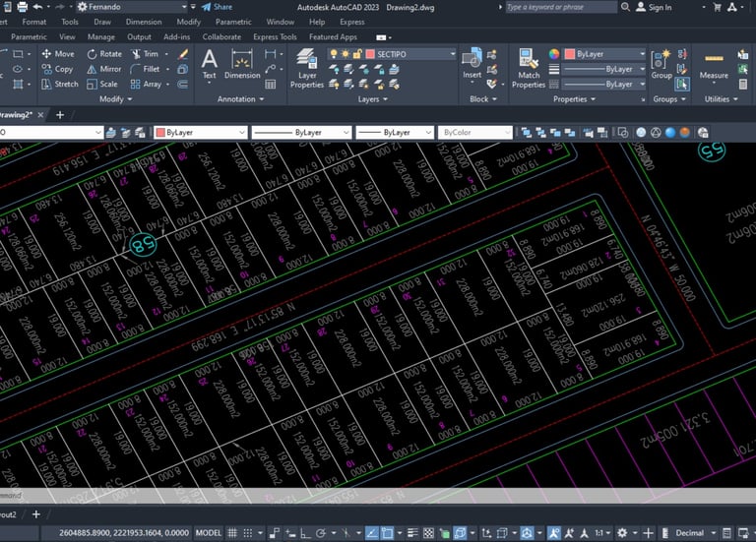Screen dimensions: 756x542
Task: Open the Express Tools ribbon tab
Action: tap(275, 36)
